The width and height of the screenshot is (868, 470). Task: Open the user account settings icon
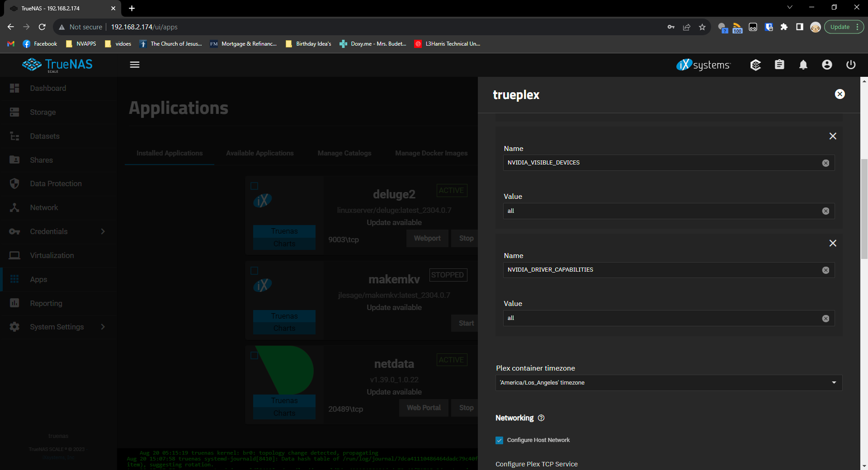click(827, 65)
